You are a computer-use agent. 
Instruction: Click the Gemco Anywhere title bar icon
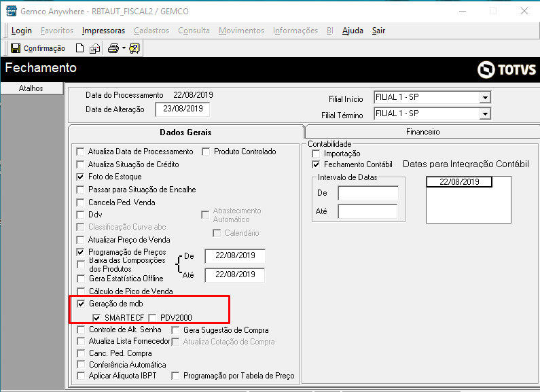(x=12, y=11)
